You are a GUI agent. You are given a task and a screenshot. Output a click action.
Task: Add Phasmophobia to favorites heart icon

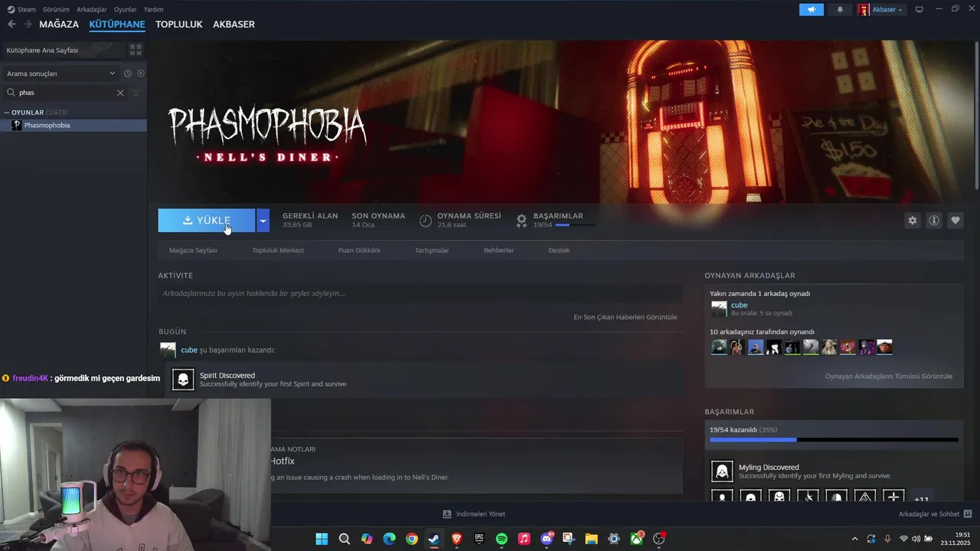coord(955,220)
